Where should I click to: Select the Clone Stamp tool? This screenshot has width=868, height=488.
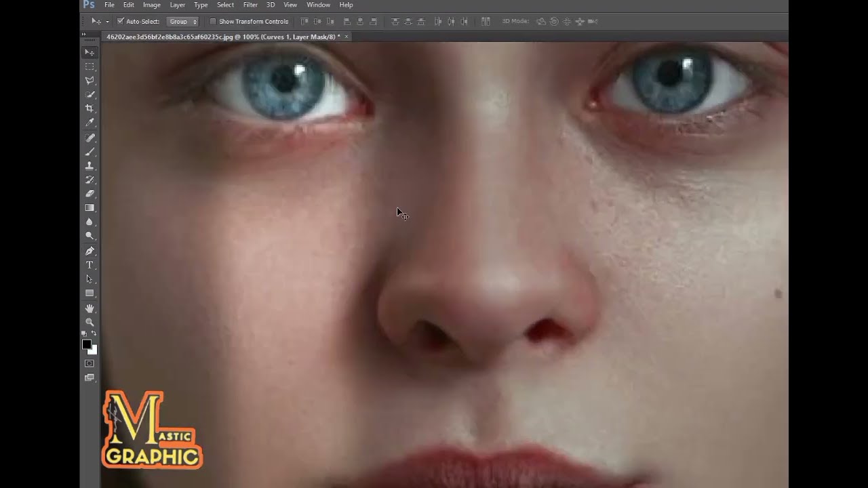click(x=90, y=165)
